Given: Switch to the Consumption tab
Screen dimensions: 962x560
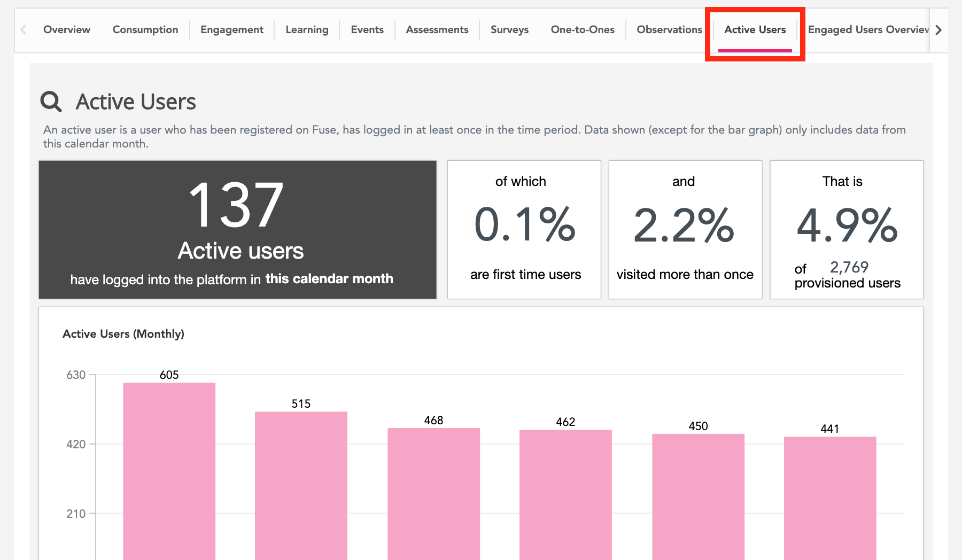Looking at the screenshot, I should point(145,30).
